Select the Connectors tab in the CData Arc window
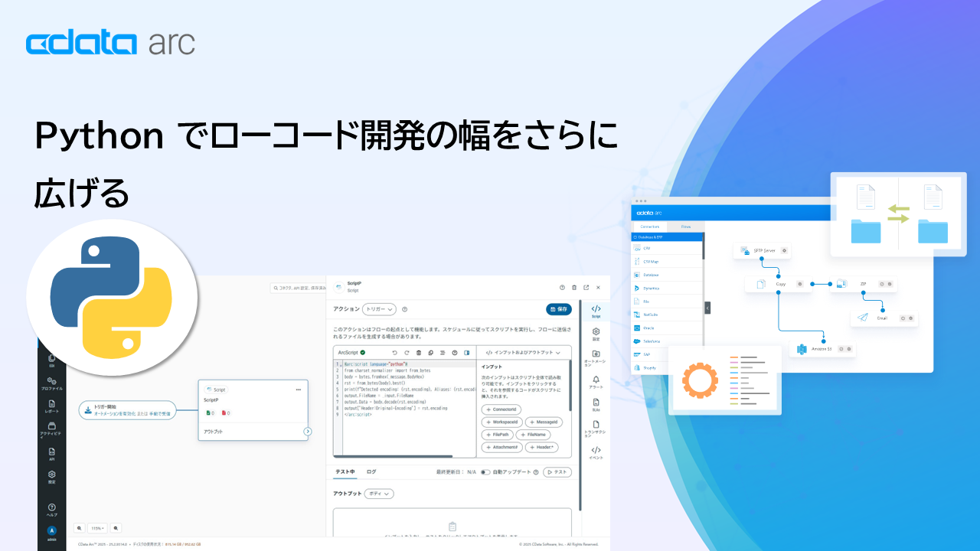980x551 pixels. [x=649, y=227]
